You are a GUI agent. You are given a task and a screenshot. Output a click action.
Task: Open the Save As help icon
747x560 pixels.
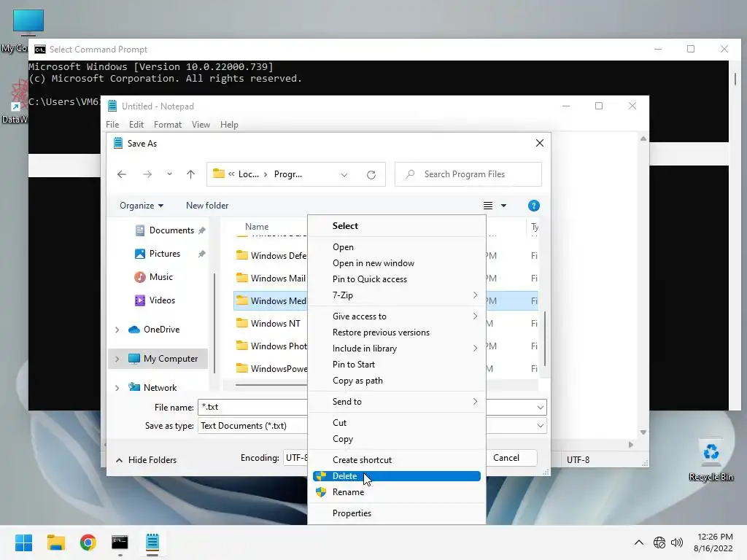(x=533, y=206)
